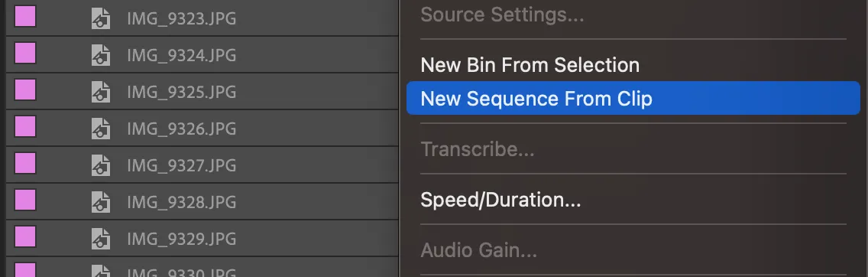Click the pink label swatch for IMG_9325.JPG
This screenshot has height=277, width=868.
[25, 90]
